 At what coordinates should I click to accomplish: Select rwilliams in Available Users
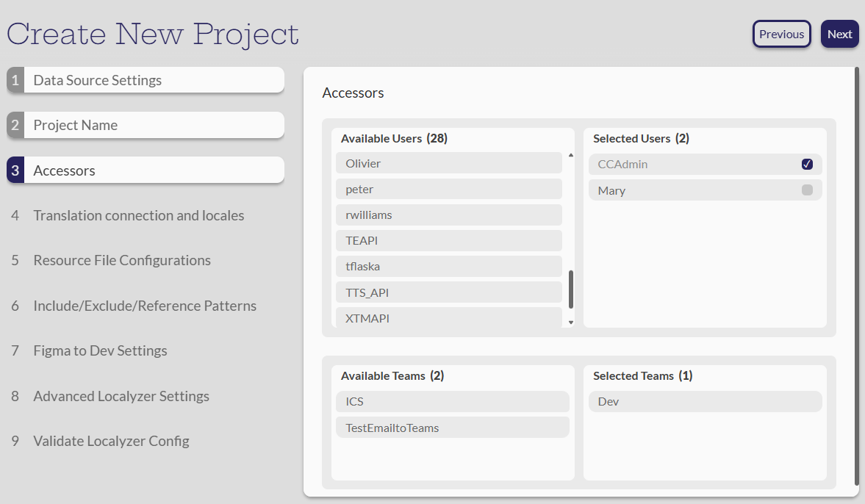pos(448,215)
